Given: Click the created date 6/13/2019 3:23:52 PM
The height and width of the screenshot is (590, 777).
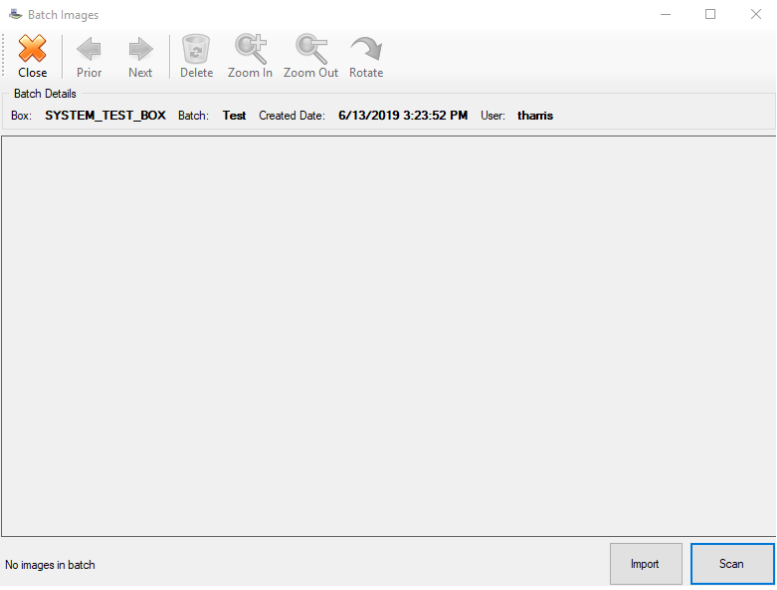Looking at the screenshot, I should (x=403, y=115).
